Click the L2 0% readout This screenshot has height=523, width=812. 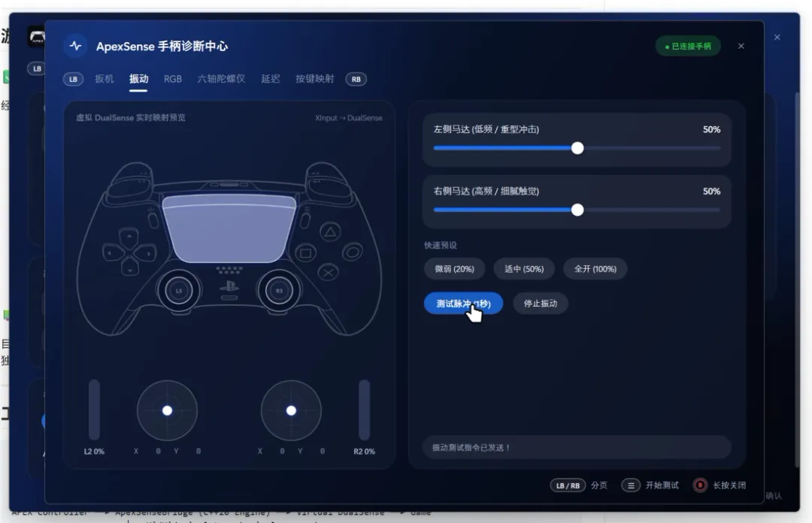[x=94, y=452]
